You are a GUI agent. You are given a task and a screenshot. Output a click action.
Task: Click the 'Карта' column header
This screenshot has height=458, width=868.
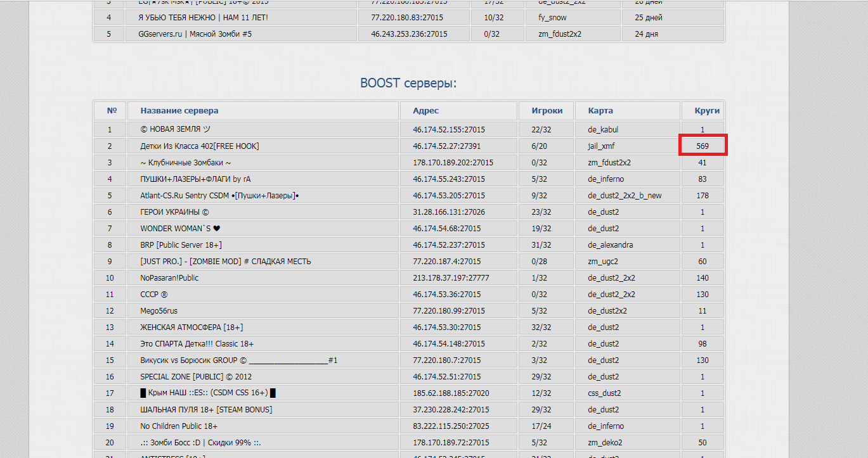point(600,110)
